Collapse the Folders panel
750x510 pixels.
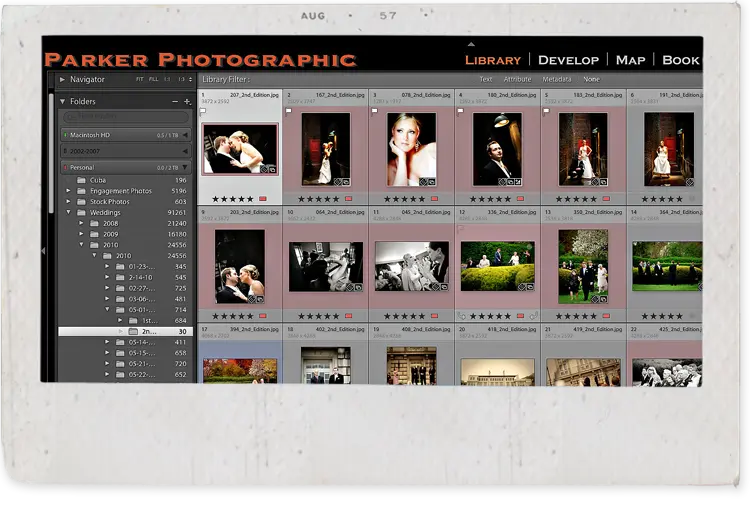pos(62,101)
